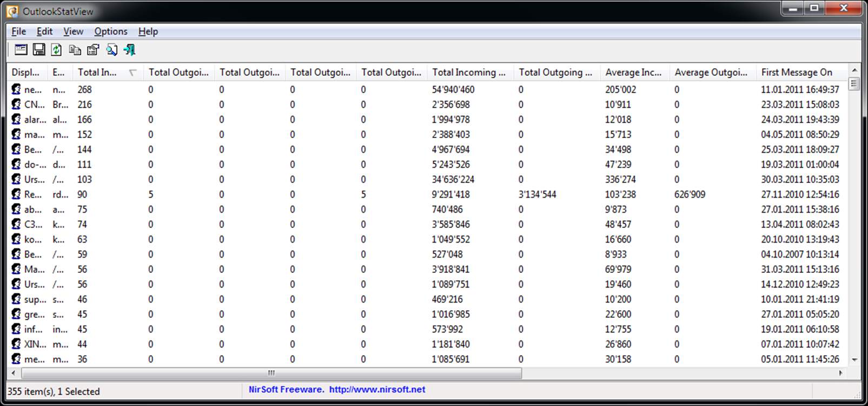Viewport: 868px width, 406px height.
Task: Select the contact icon of the me... row
Action: pyautogui.click(x=16, y=359)
